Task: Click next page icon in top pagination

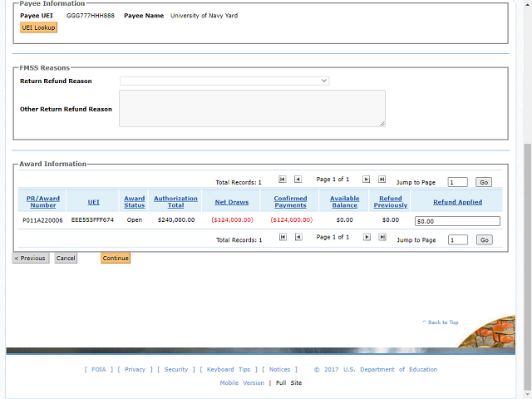Action: 366,179
